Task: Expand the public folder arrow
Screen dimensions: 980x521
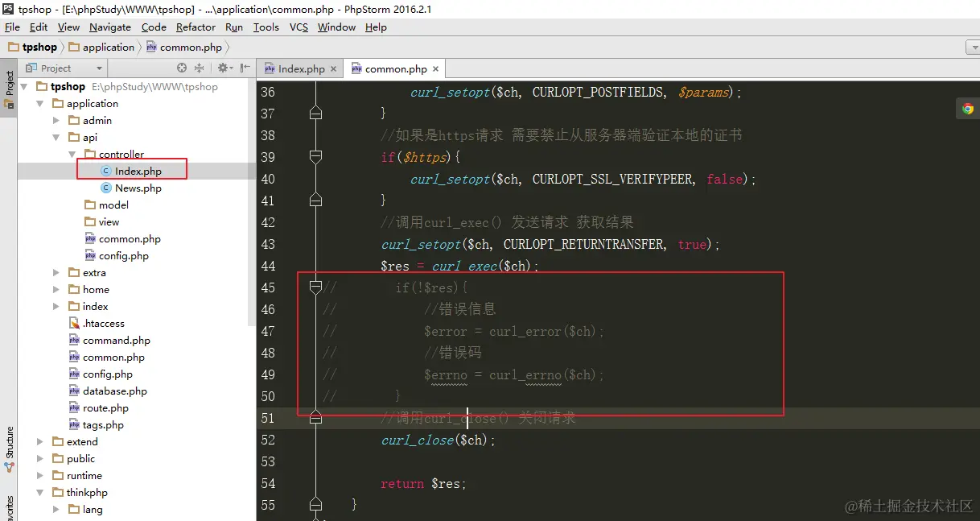Action: tap(40, 459)
